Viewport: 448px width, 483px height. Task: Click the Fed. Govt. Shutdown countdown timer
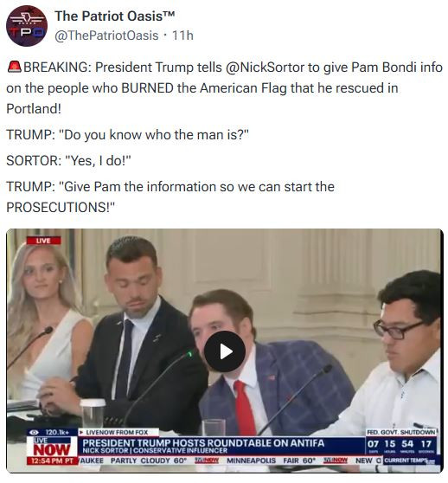tap(401, 442)
